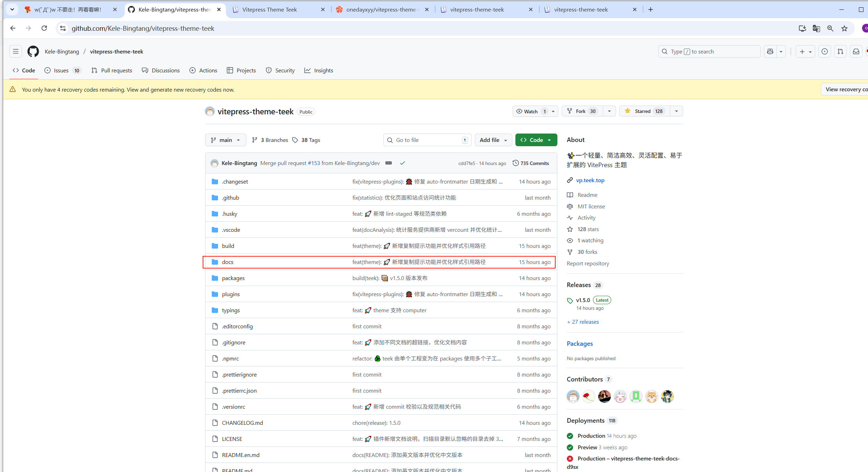Open the vp.teek.top website link
Viewport: 868px width, 472px height.
tap(590, 180)
